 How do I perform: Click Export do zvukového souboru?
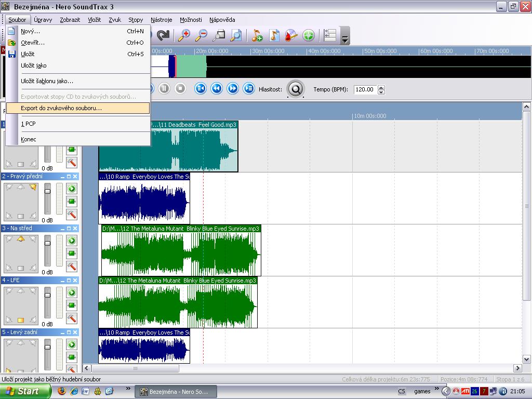click(x=78, y=108)
